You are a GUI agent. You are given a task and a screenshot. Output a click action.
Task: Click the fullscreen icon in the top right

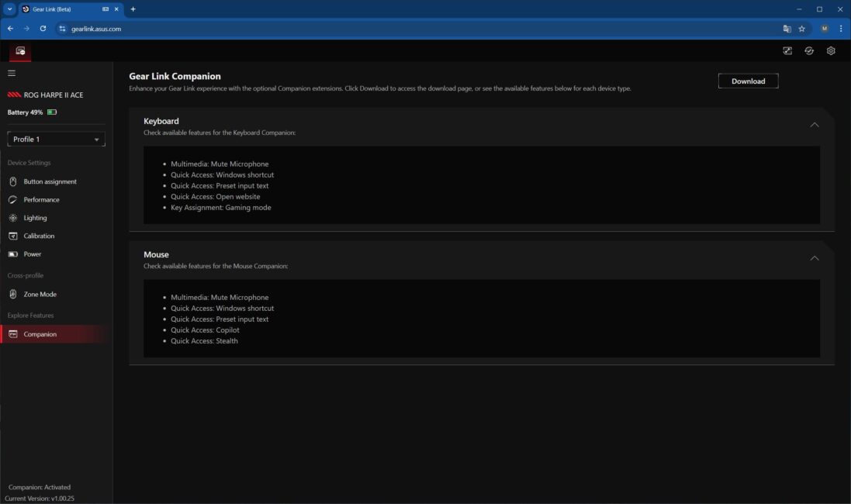pos(787,51)
